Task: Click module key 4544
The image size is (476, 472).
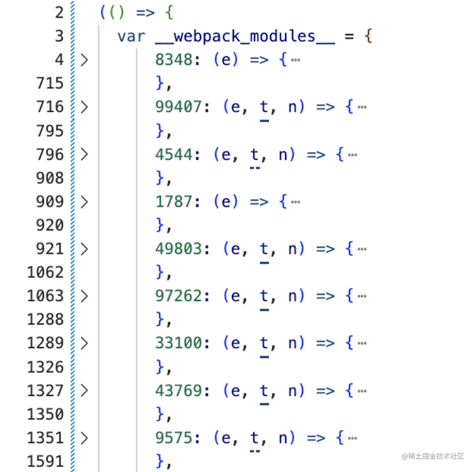Action: coord(174,155)
